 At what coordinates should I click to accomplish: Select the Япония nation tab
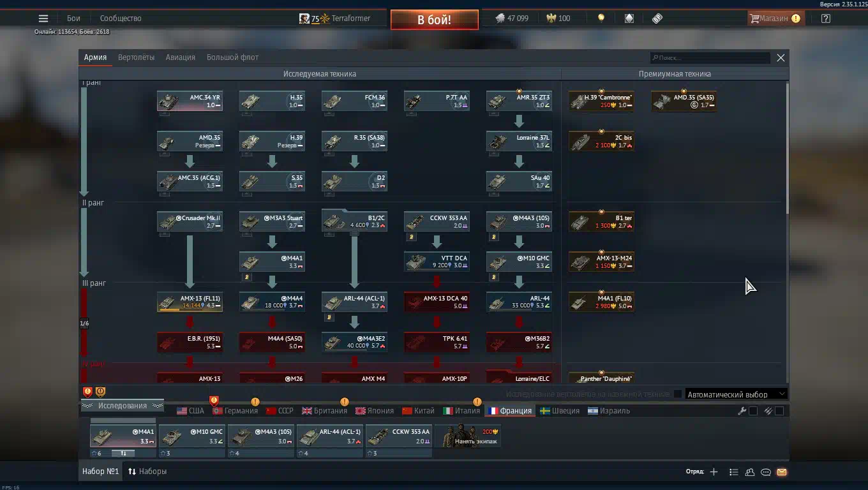pyautogui.click(x=376, y=411)
